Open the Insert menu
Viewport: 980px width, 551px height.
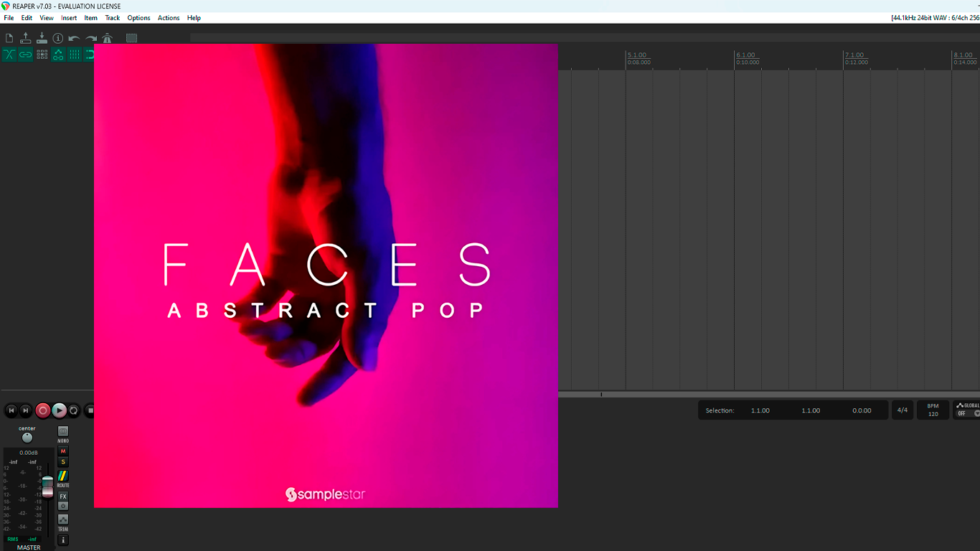69,18
